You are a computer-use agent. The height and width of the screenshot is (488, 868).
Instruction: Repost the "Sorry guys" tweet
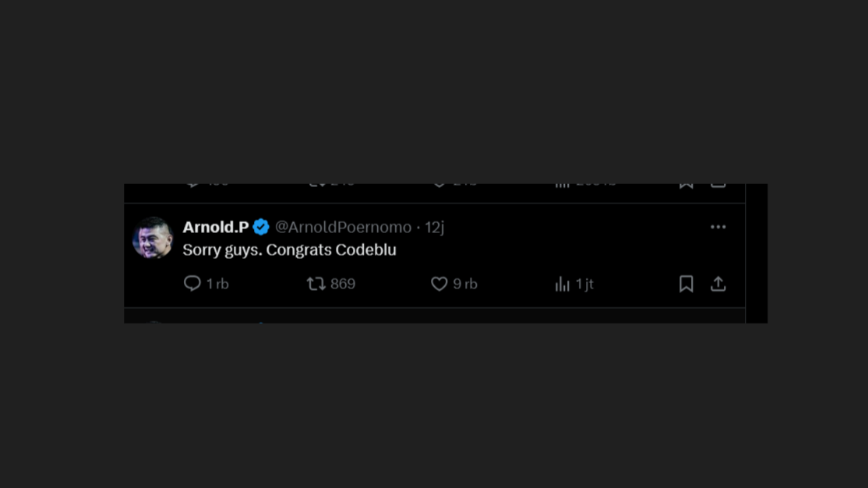click(316, 284)
